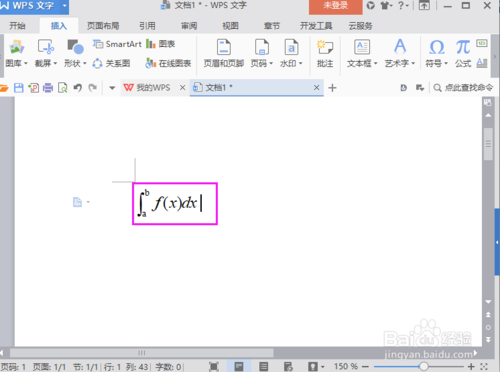
Task: Open the 视图 ribbon tab
Action: [231, 26]
